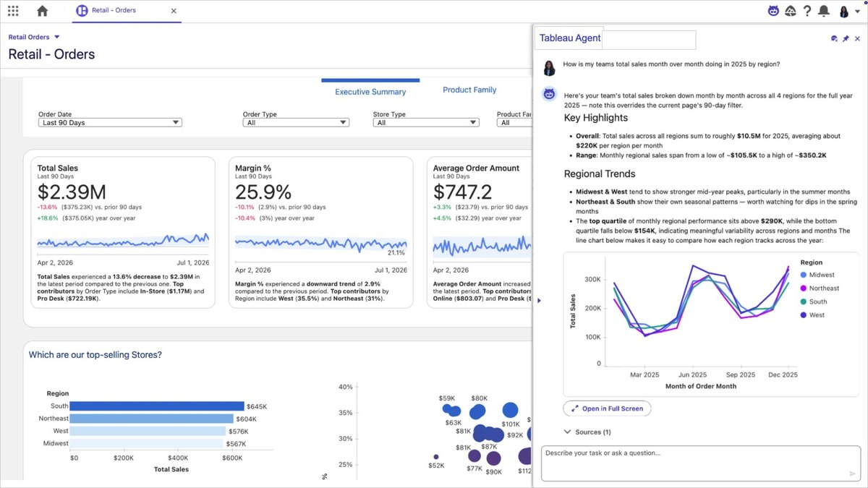Open the Order Date Last 90 Days dropdown
The image size is (868, 488).
(x=110, y=123)
